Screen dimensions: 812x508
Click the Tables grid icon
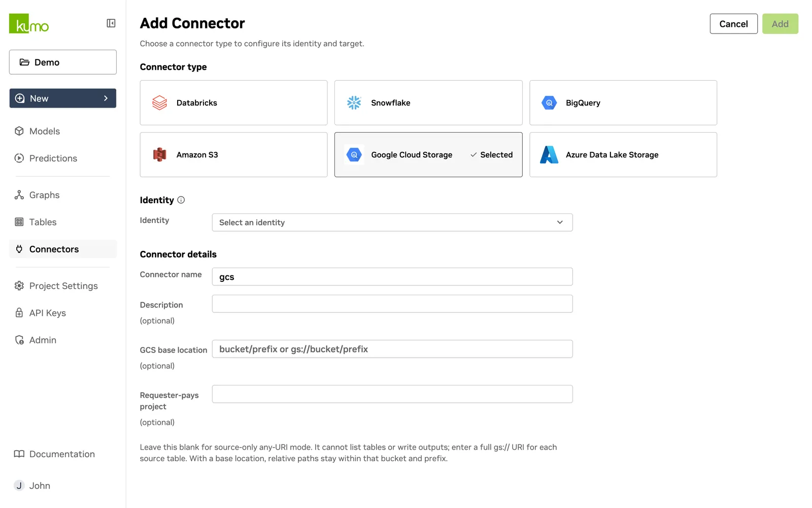(x=19, y=222)
